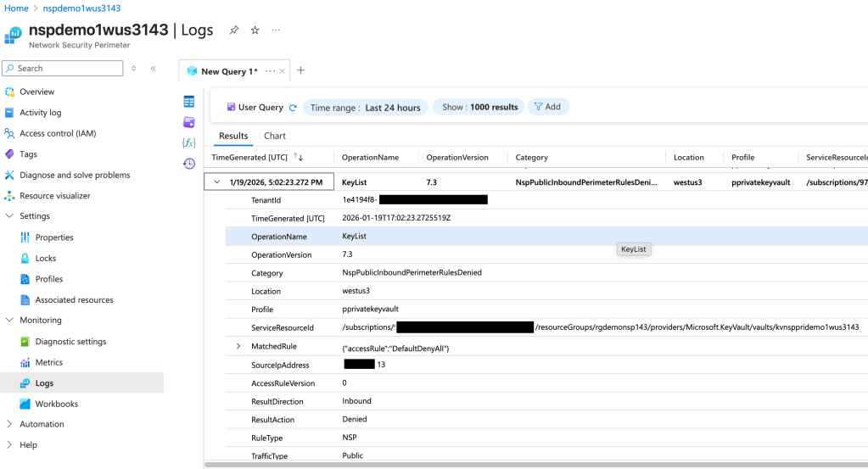
Task: Close the New Query 1 tab
Action: [x=283, y=71]
